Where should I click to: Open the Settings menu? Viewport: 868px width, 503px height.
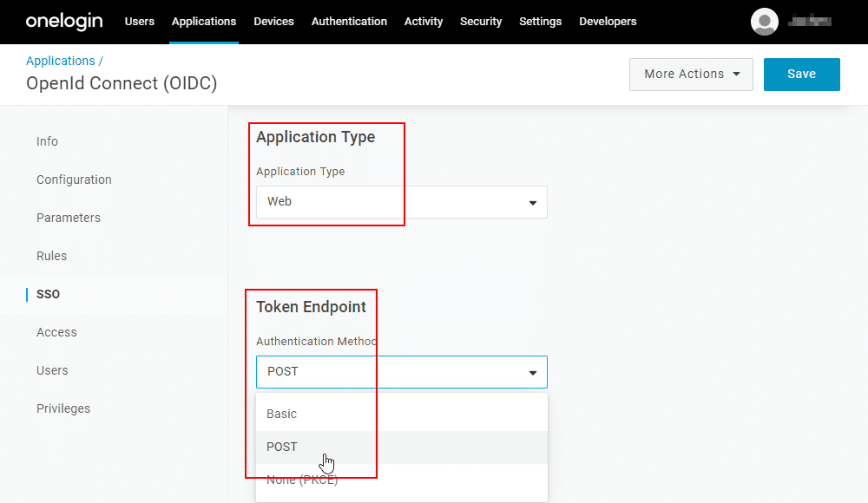point(540,22)
